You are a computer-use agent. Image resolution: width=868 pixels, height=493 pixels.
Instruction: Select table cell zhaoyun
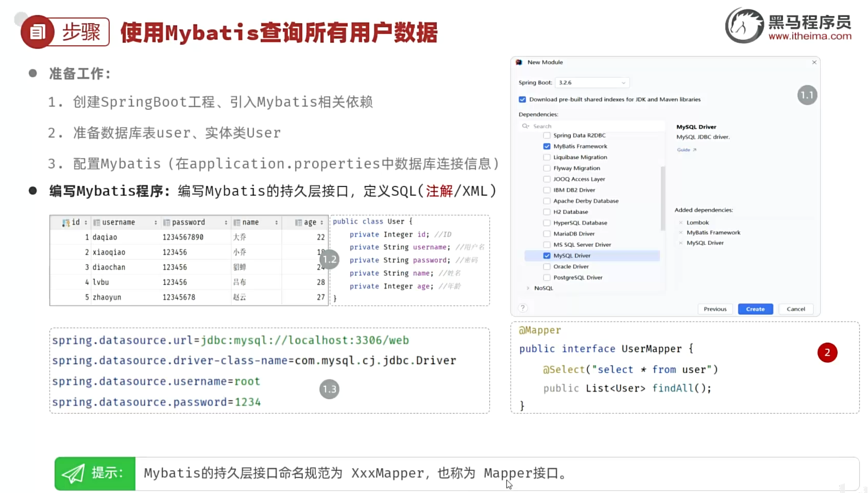(107, 297)
